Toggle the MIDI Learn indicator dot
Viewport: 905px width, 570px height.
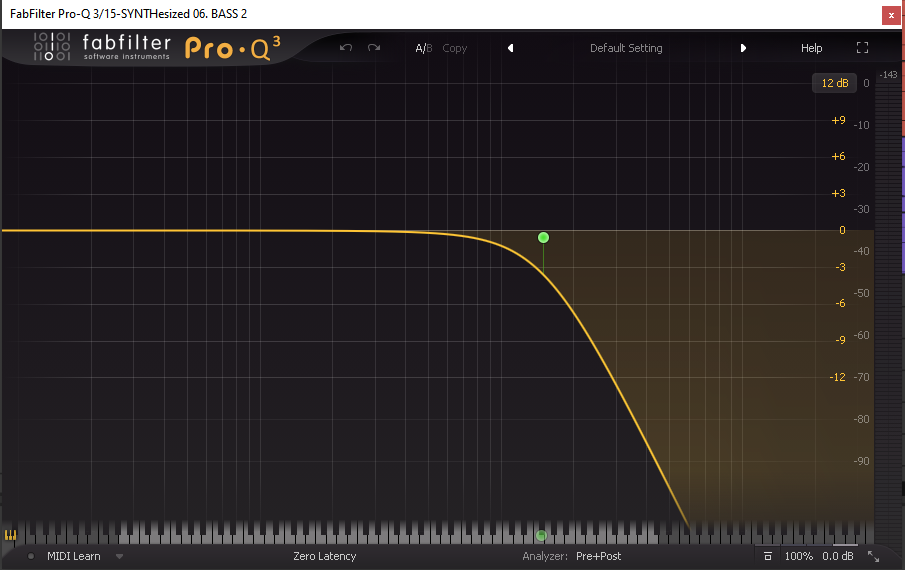pyautogui.click(x=31, y=556)
